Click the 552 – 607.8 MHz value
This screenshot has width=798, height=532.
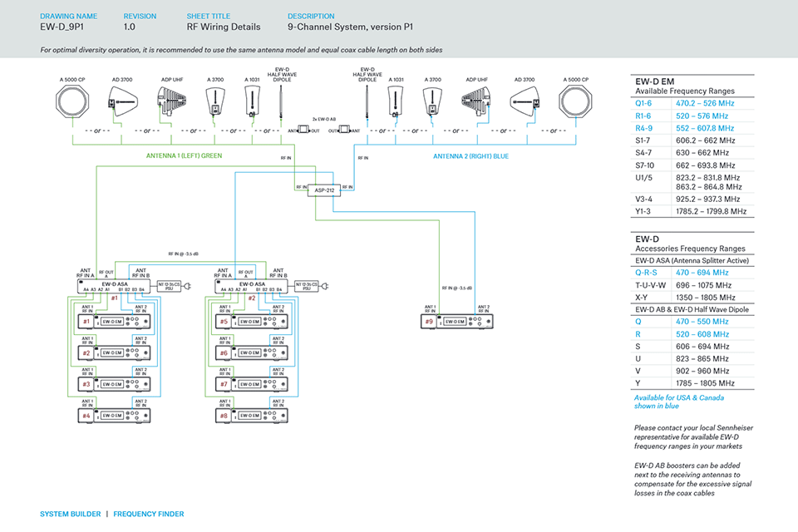(705, 128)
